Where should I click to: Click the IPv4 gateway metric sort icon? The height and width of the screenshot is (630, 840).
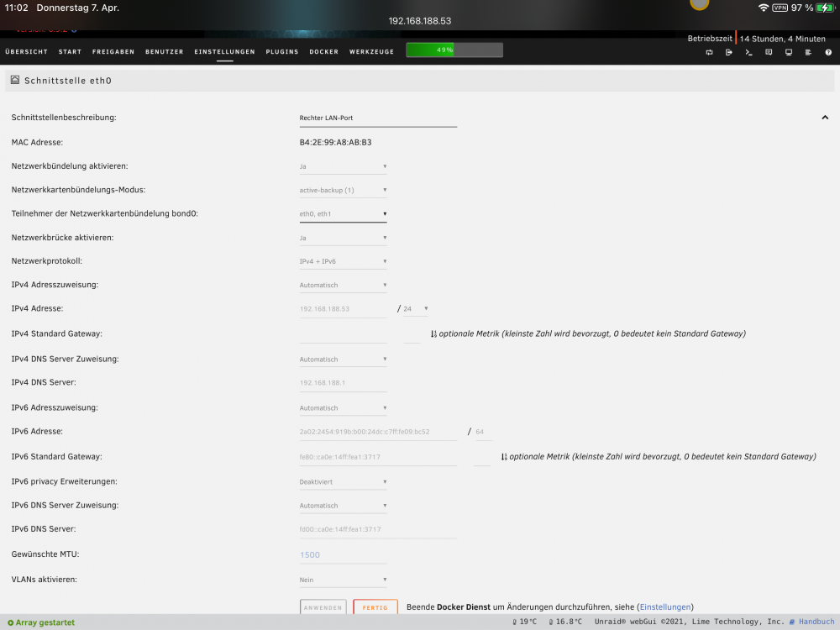point(433,333)
